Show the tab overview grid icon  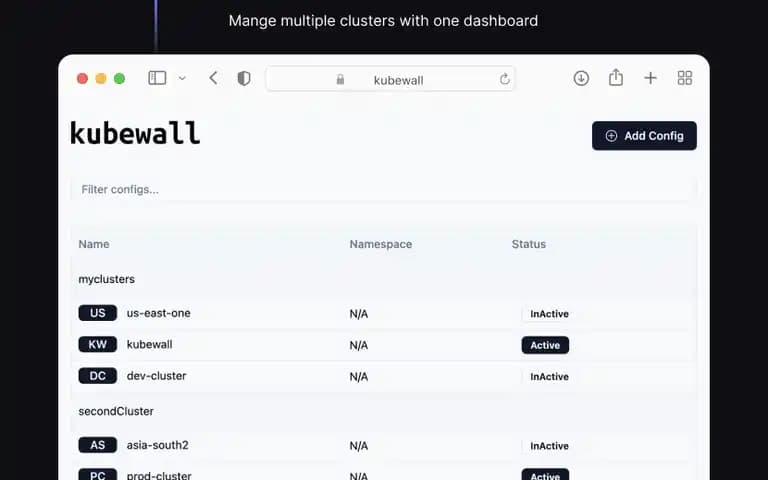tap(685, 78)
